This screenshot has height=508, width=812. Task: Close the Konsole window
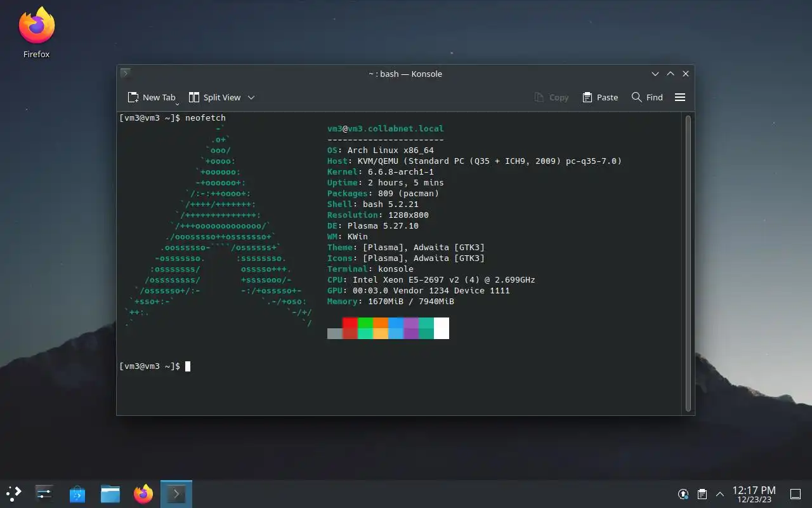coord(686,74)
